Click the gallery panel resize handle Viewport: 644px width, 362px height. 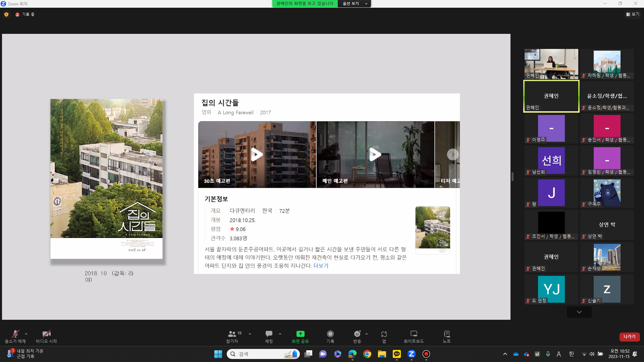[513, 177]
